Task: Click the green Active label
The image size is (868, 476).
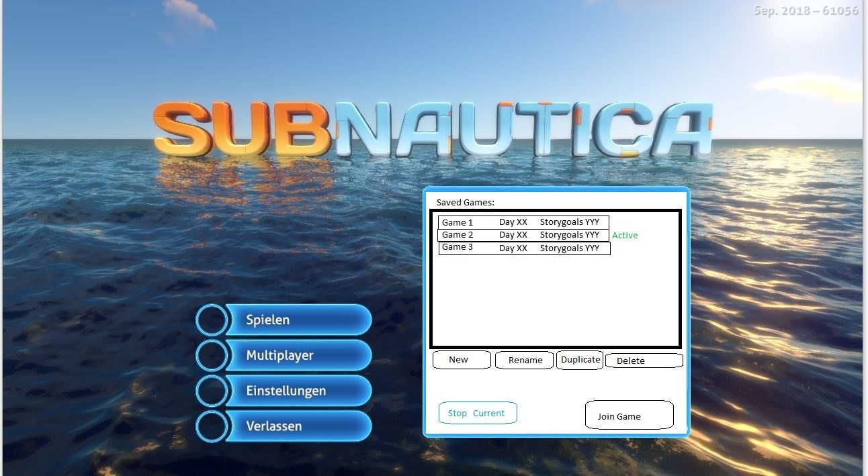Action: (624, 235)
